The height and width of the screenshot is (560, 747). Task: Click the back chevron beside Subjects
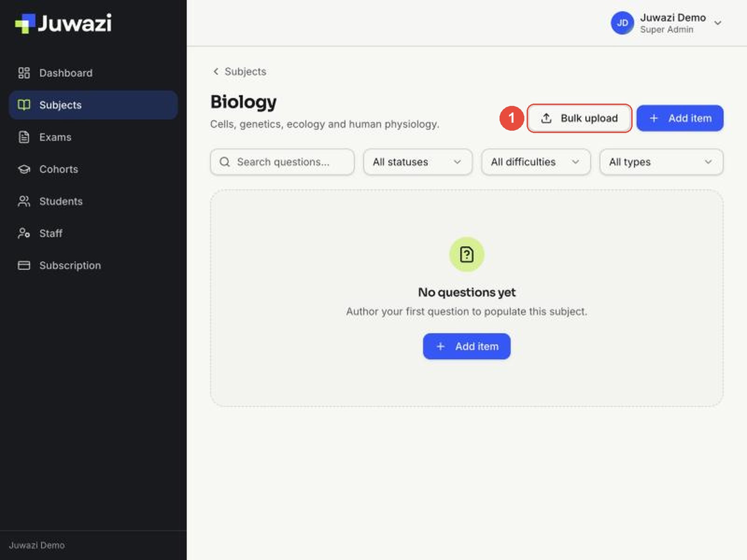(216, 71)
